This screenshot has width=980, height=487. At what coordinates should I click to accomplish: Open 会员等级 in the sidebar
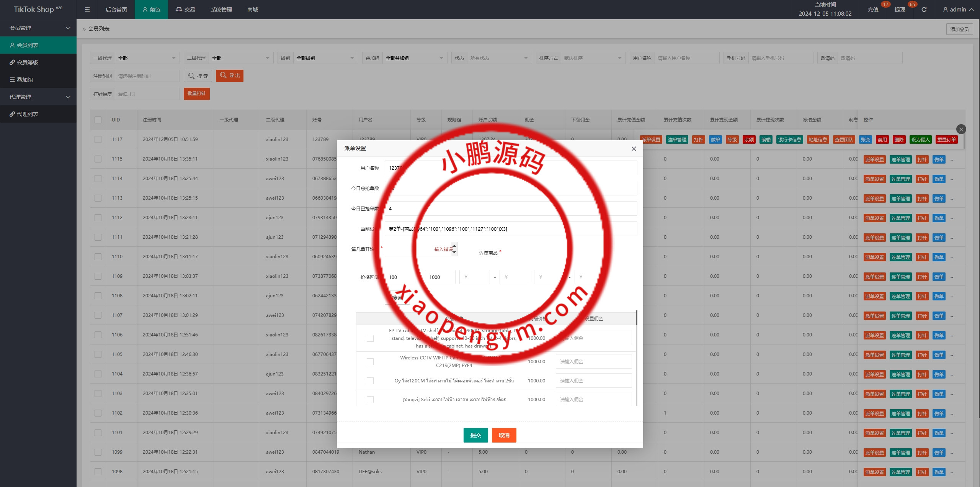tap(27, 62)
